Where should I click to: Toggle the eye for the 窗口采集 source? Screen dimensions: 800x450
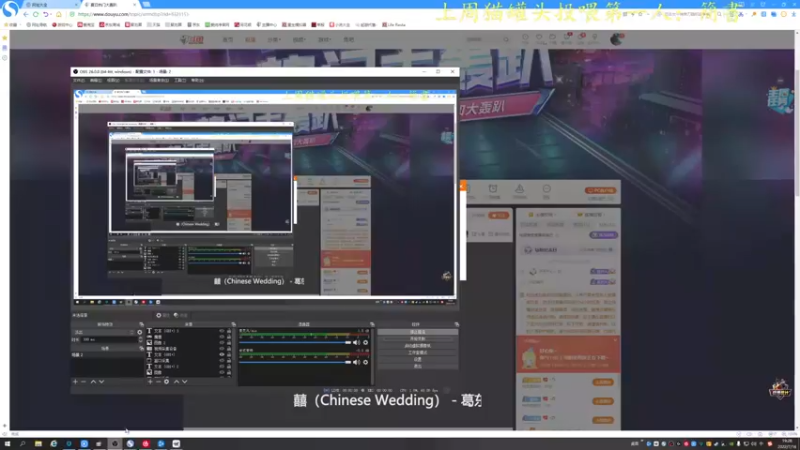pos(221,360)
